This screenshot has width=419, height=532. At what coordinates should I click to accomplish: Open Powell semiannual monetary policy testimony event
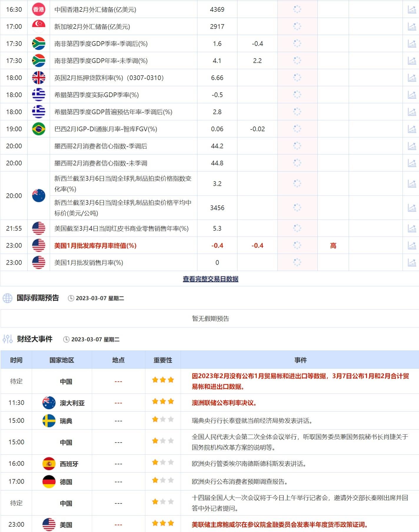[x=280, y=524]
